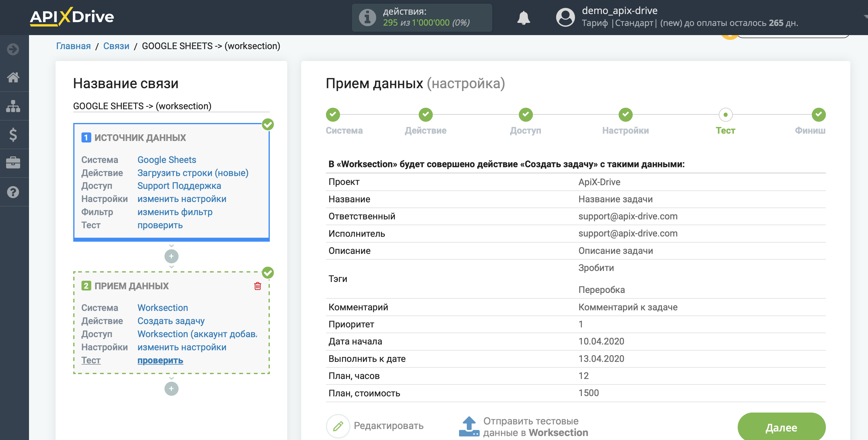Click the 13.04.2020 due date value
The width and height of the screenshot is (868, 440).
point(601,359)
